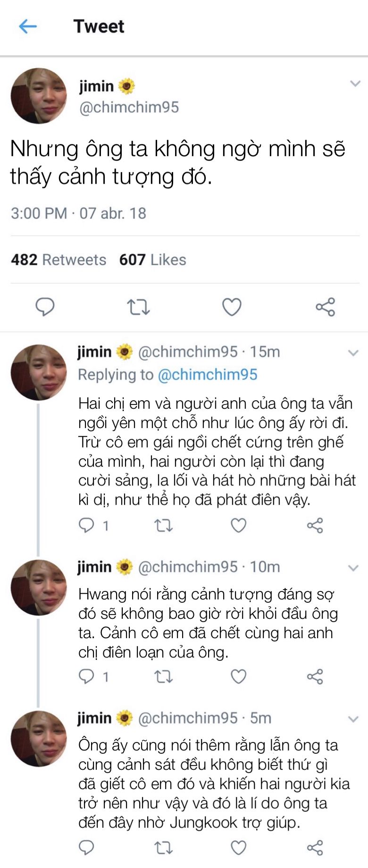This screenshot has height=868, width=368.
Task: Share the main tweet
Action: coord(325,307)
